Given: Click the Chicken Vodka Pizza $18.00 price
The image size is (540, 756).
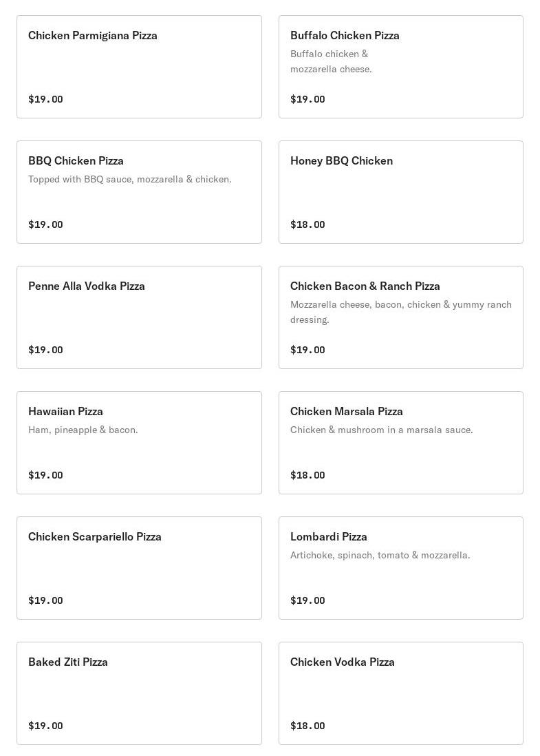Looking at the screenshot, I should pos(307,726).
